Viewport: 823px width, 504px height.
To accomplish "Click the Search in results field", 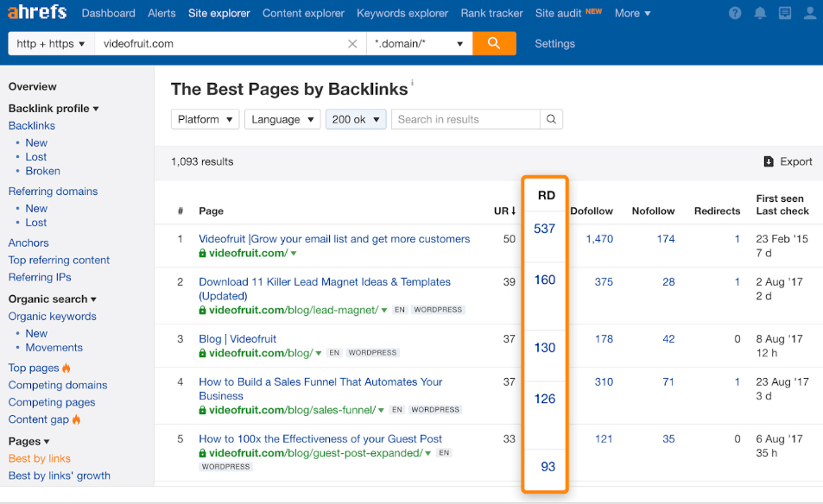I will click(x=465, y=119).
